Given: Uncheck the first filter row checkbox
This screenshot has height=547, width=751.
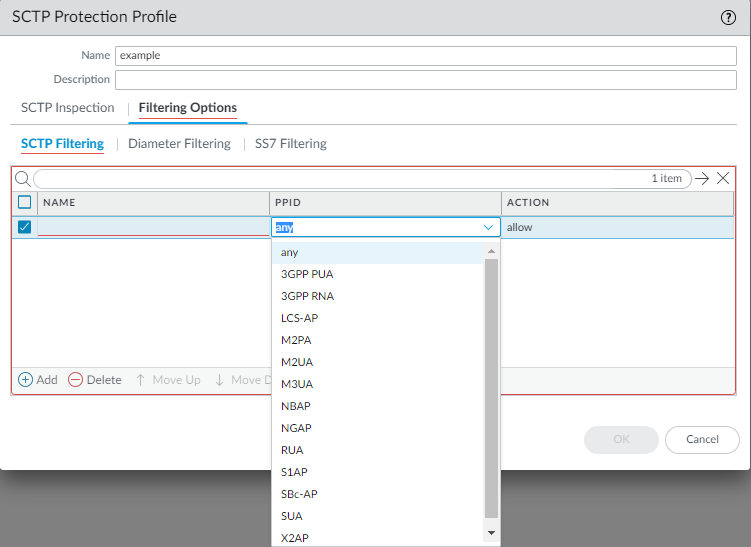Looking at the screenshot, I should point(25,227).
